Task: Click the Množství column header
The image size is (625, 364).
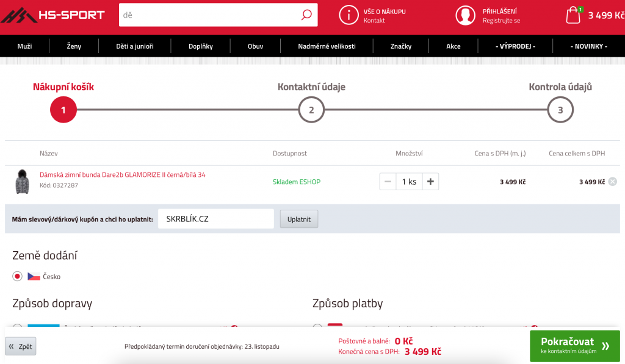Action: [409, 153]
